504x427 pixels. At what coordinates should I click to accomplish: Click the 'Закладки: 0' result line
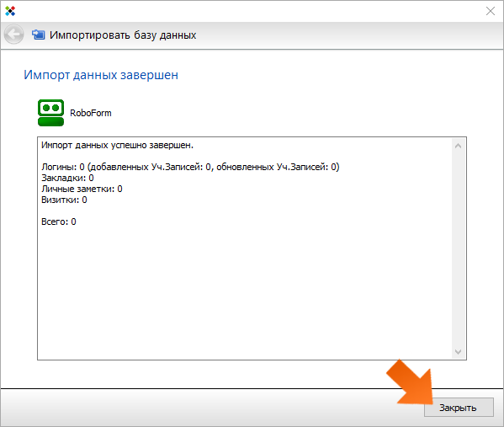click(x=67, y=178)
